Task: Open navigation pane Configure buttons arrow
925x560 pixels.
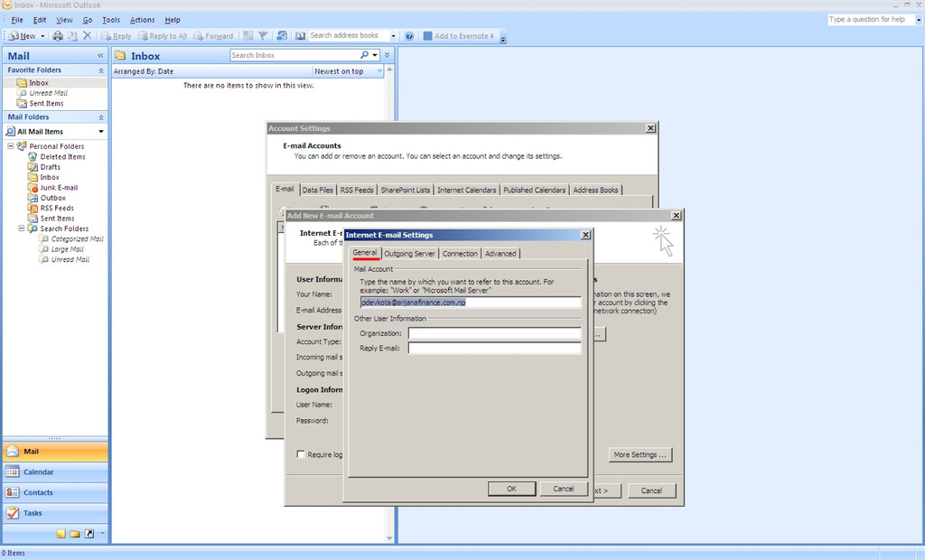Action: (102, 534)
